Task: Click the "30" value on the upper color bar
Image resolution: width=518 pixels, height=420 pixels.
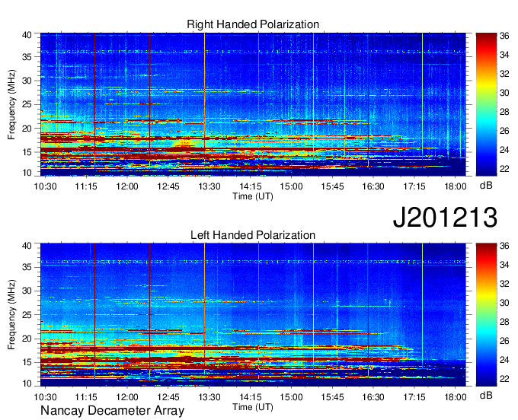Action: click(x=504, y=93)
